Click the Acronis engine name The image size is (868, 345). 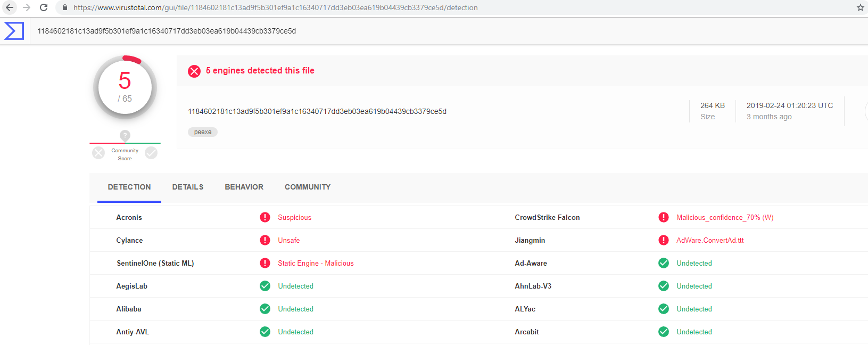coord(129,217)
